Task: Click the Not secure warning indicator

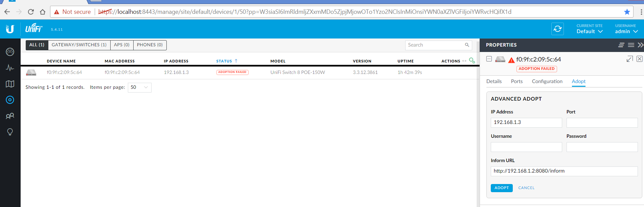Action: click(72, 12)
